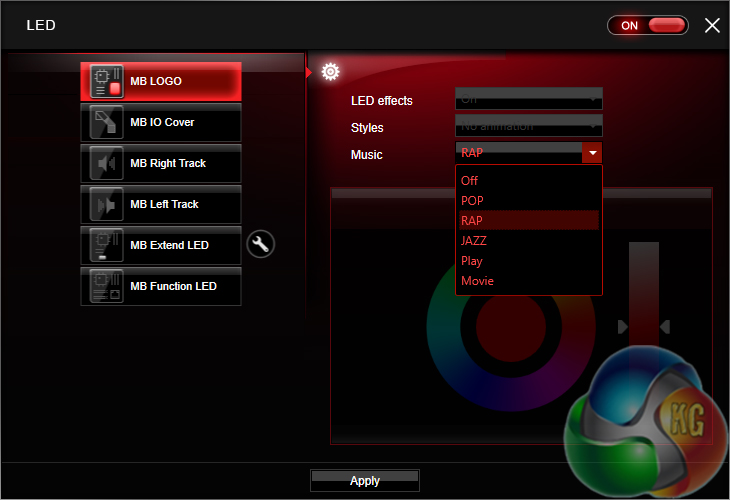Select the MB Function LED zone
Screen dimensions: 730x500
click(161, 286)
